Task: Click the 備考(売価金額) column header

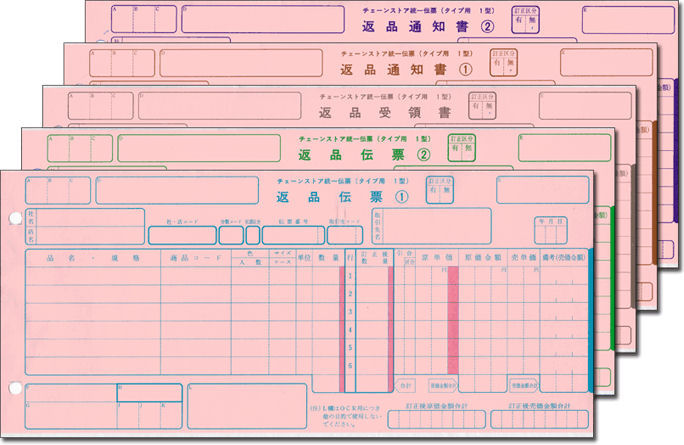Action: coord(566,258)
